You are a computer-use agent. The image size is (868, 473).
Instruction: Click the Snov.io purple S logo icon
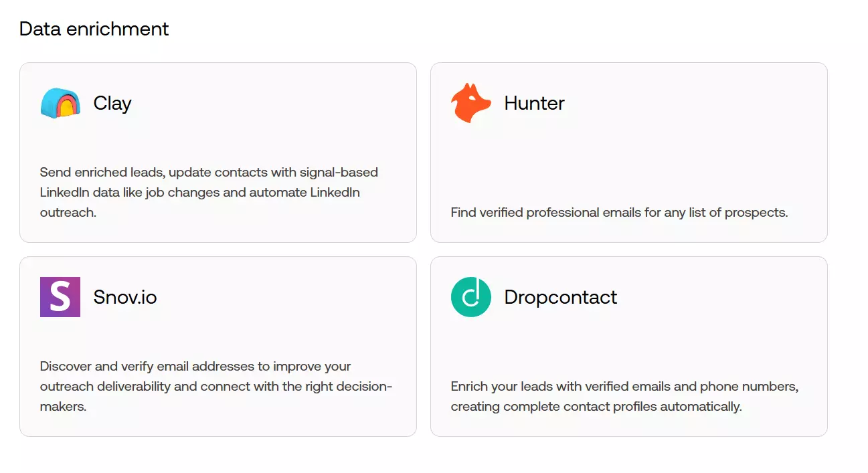(60, 296)
